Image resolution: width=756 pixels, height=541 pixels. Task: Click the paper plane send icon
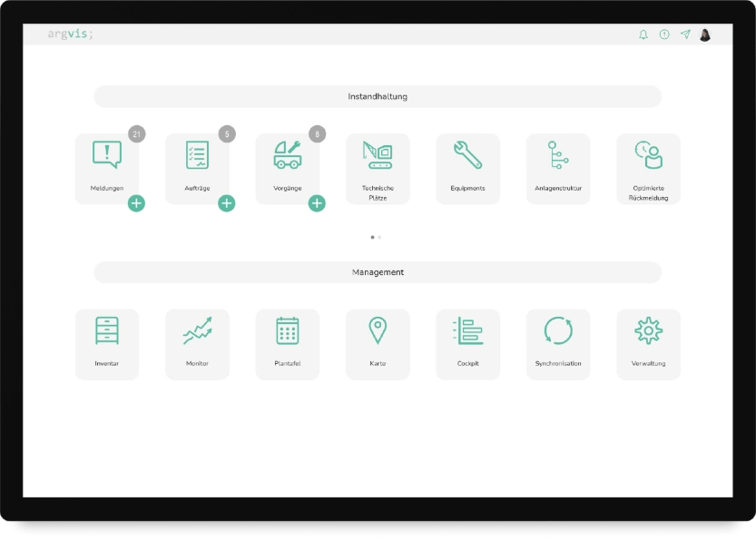click(x=685, y=34)
